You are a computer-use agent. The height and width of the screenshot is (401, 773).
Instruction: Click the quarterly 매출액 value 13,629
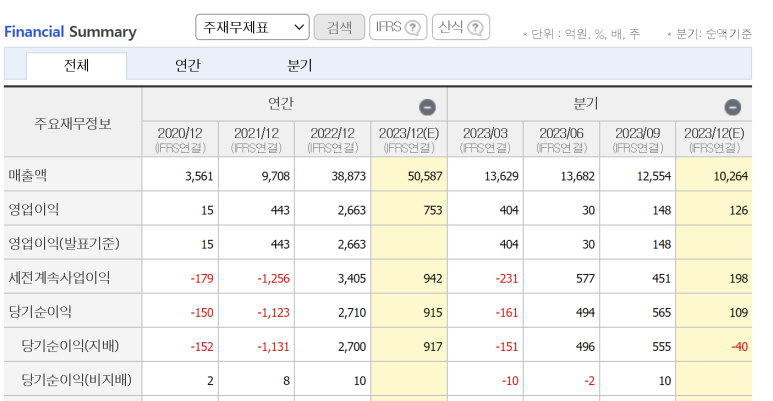coord(501,176)
